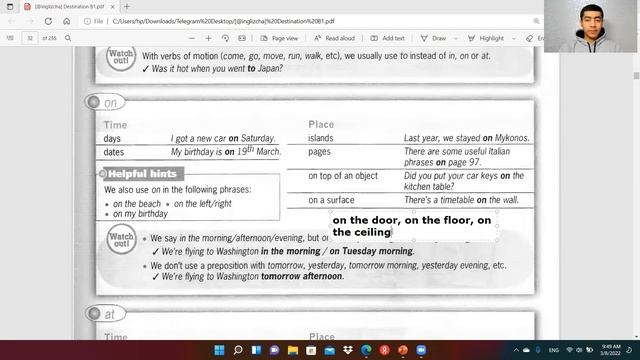The height and width of the screenshot is (360, 640).
Task: Click the page number input field
Action: (30, 38)
